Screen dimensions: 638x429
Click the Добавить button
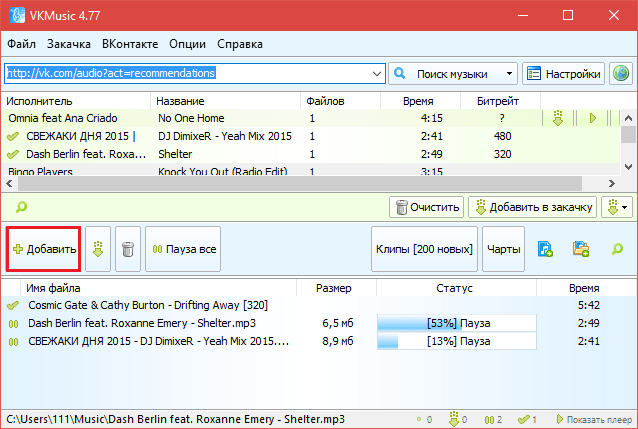pyautogui.click(x=44, y=249)
